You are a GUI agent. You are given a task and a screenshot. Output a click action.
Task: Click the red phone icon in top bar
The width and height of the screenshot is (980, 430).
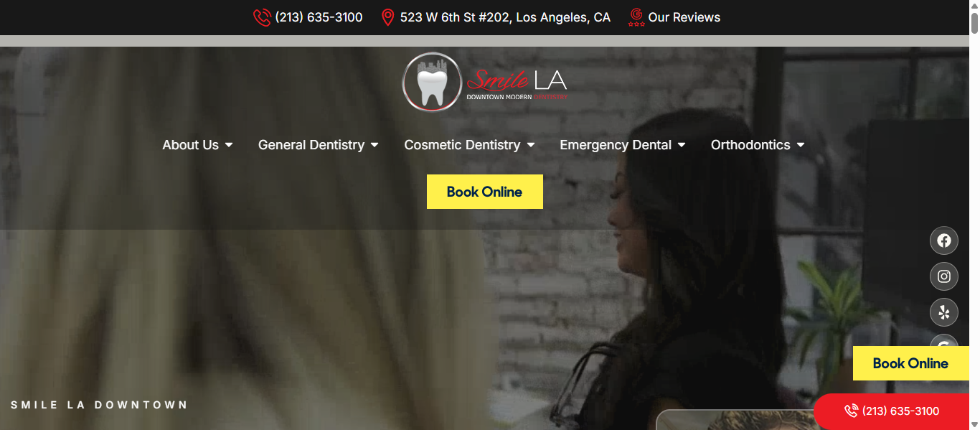[x=262, y=17]
